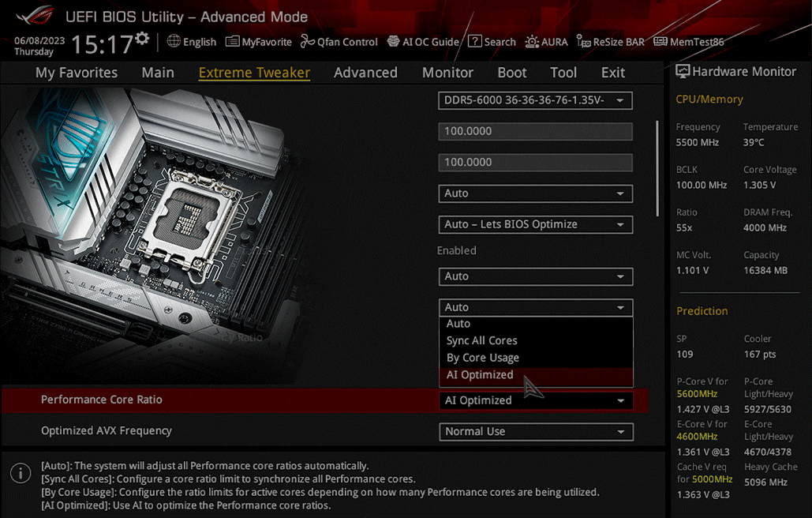This screenshot has width=812, height=518.
Task: Click the 'Prediction' section heading
Action: pos(702,311)
